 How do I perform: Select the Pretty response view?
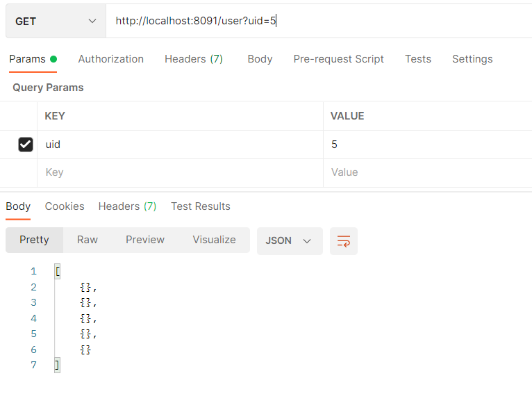(34, 240)
